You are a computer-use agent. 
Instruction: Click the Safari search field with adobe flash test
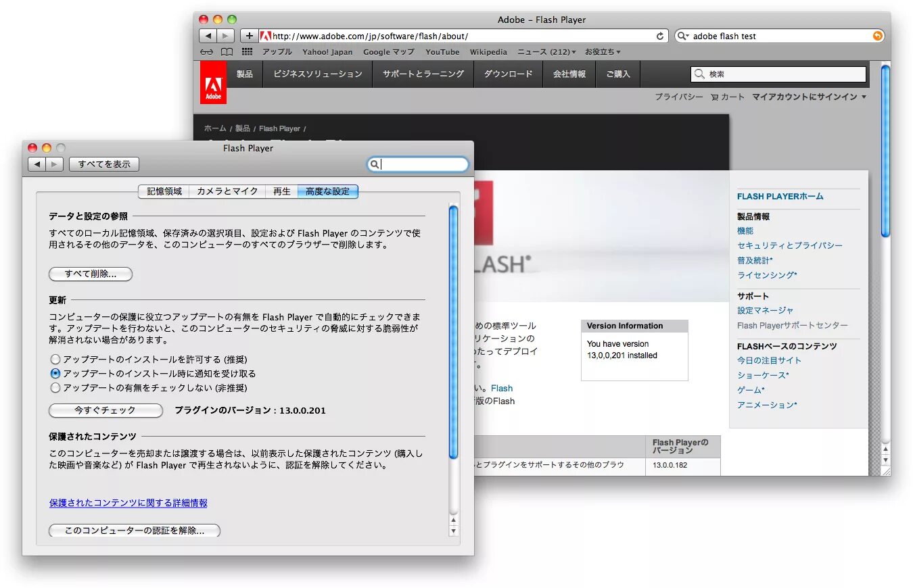tap(780, 36)
